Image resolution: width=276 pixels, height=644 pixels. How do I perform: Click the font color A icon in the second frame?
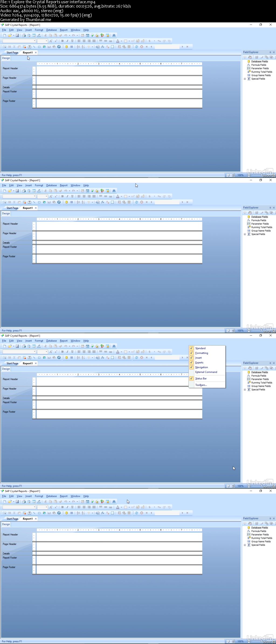pyautogui.click(x=118, y=196)
